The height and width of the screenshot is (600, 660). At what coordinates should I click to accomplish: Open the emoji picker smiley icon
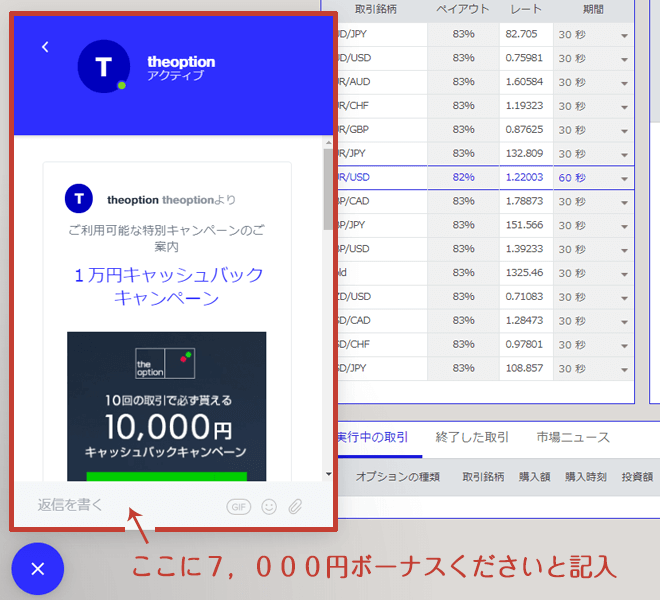269,507
